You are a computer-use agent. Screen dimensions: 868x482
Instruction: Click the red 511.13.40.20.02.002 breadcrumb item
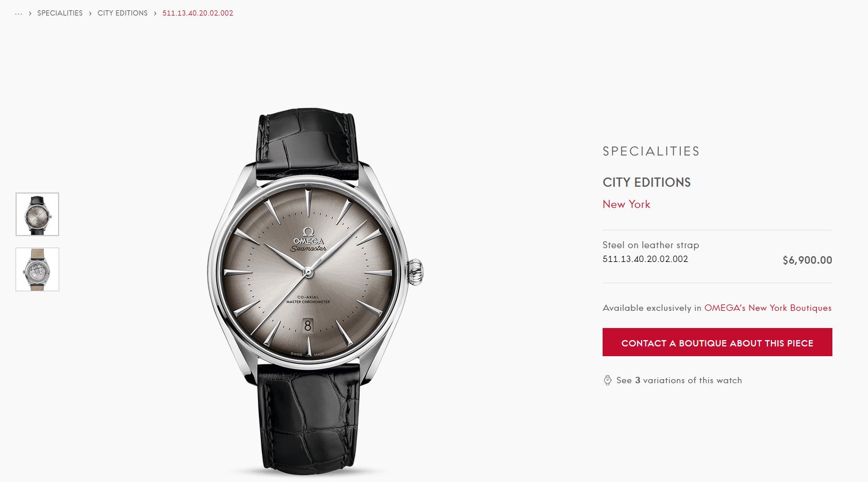pos(198,13)
